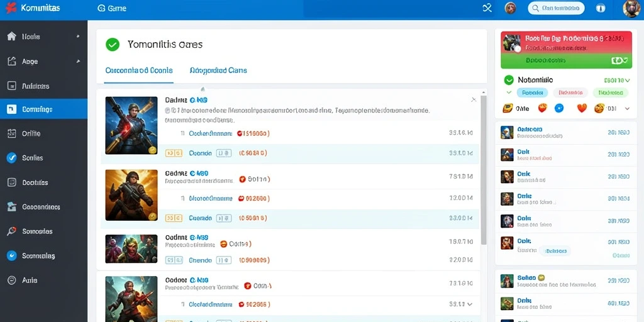
Task: Click the cookie emoji icon in the reaction row
Action: [x=599, y=108]
